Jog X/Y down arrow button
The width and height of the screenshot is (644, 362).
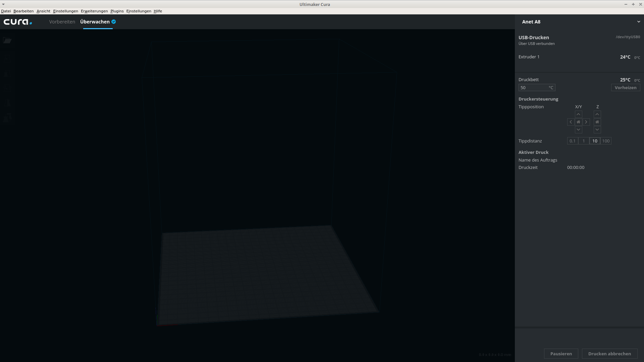coord(578,130)
